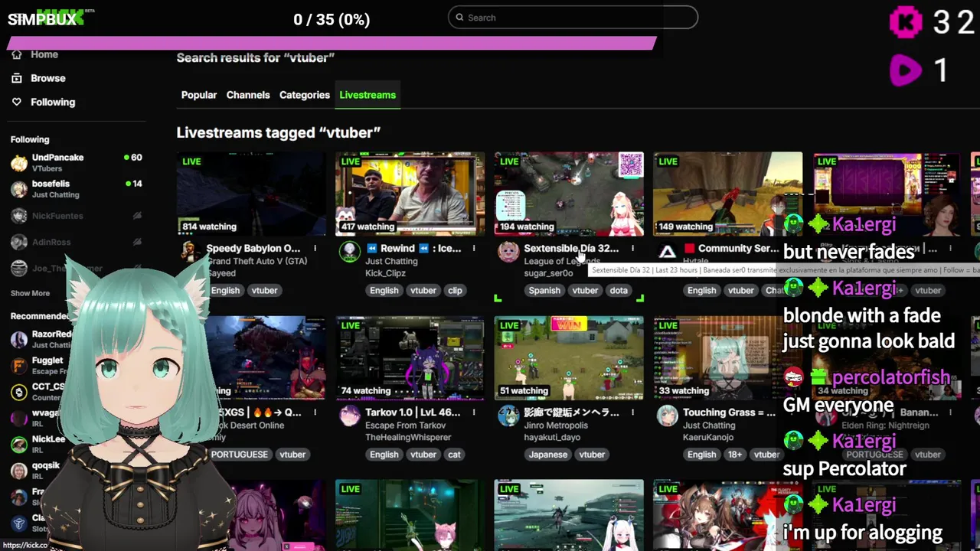Open qoqsik recommended channel avatar
This screenshot has height=551, width=980.
point(19,471)
